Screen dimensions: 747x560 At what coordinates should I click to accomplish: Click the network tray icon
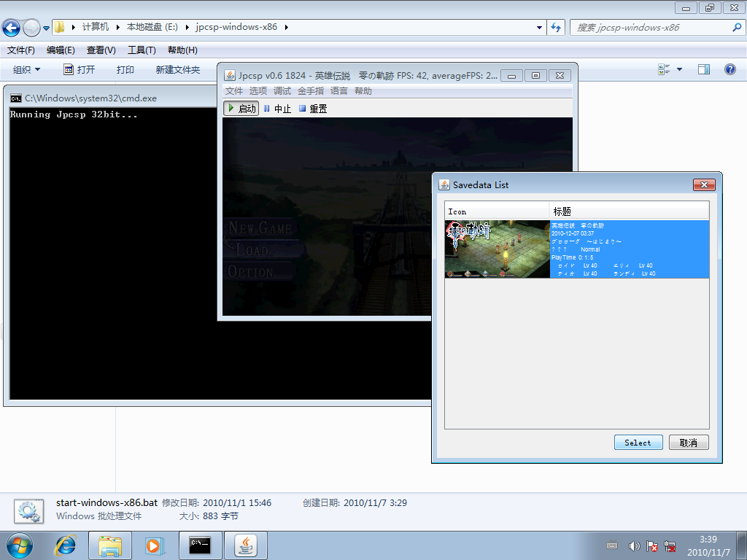click(x=670, y=546)
